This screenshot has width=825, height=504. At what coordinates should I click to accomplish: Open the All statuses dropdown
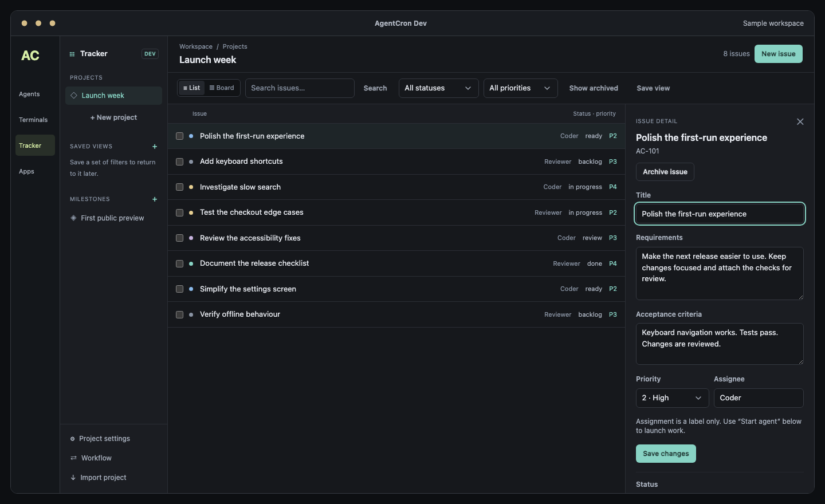coord(438,88)
